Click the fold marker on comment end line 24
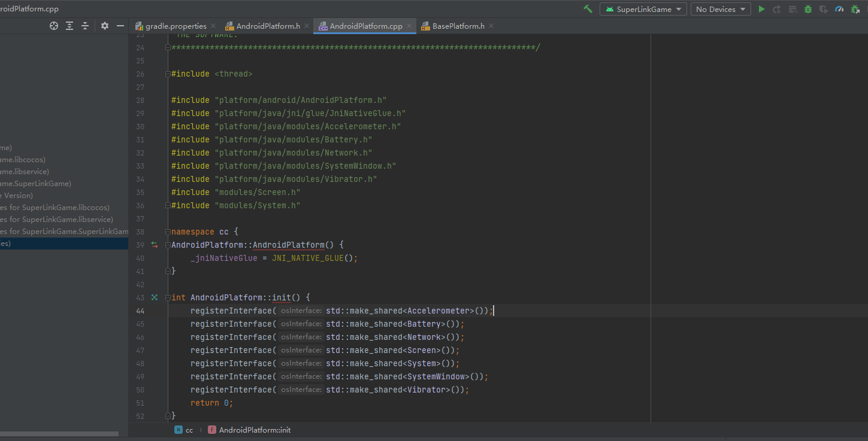The image size is (868, 441). point(168,47)
